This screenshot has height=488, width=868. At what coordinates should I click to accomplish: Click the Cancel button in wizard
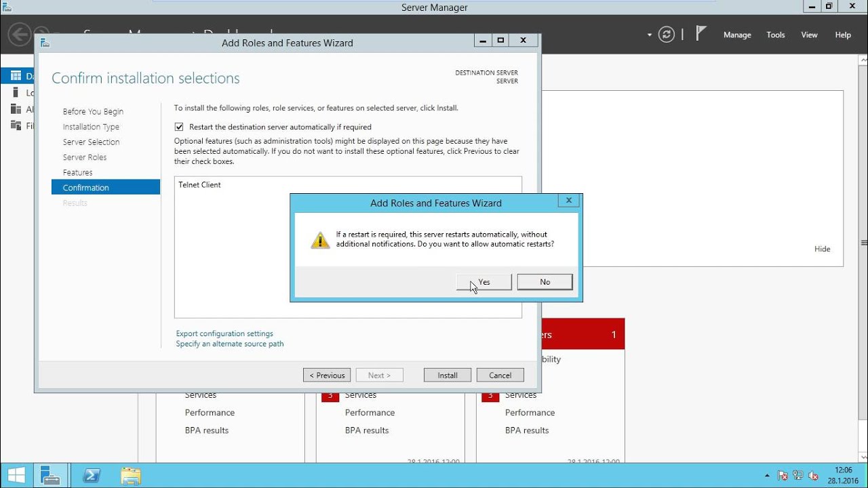point(500,375)
